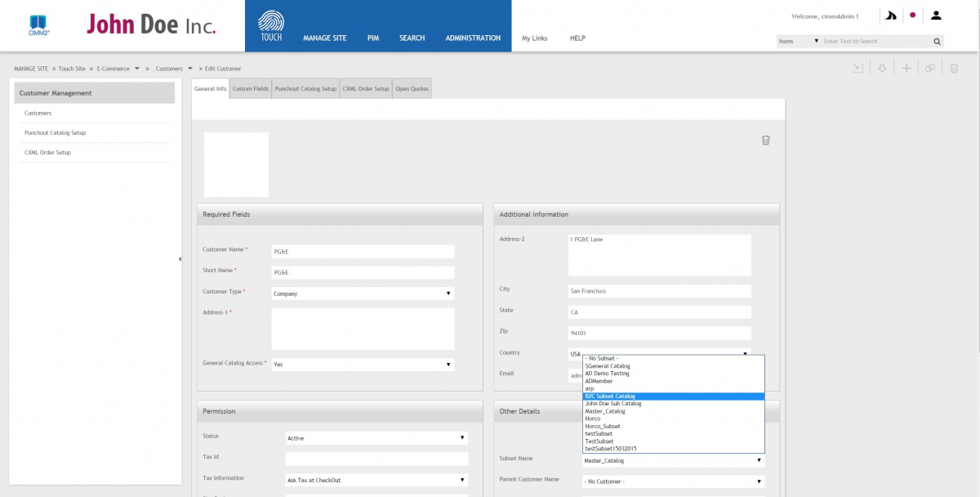
Task: Switch to the Custom Fields tab
Action: [x=250, y=89]
